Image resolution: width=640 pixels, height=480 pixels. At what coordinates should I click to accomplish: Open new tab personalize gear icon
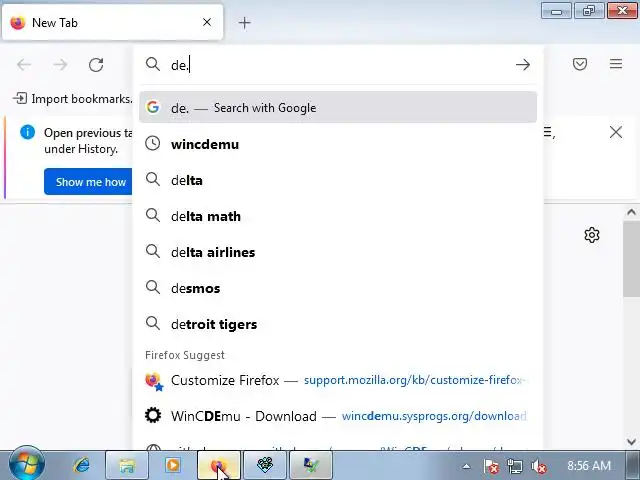click(x=592, y=235)
